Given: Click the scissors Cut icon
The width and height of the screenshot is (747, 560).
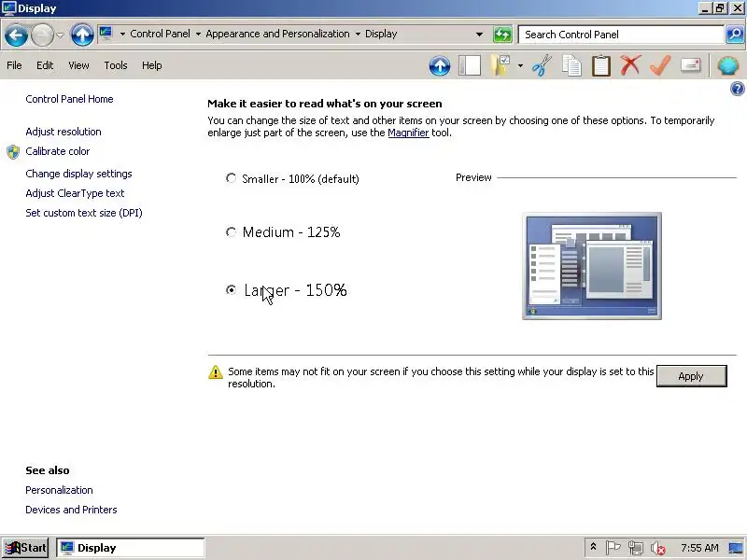Looking at the screenshot, I should [x=543, y=65].
